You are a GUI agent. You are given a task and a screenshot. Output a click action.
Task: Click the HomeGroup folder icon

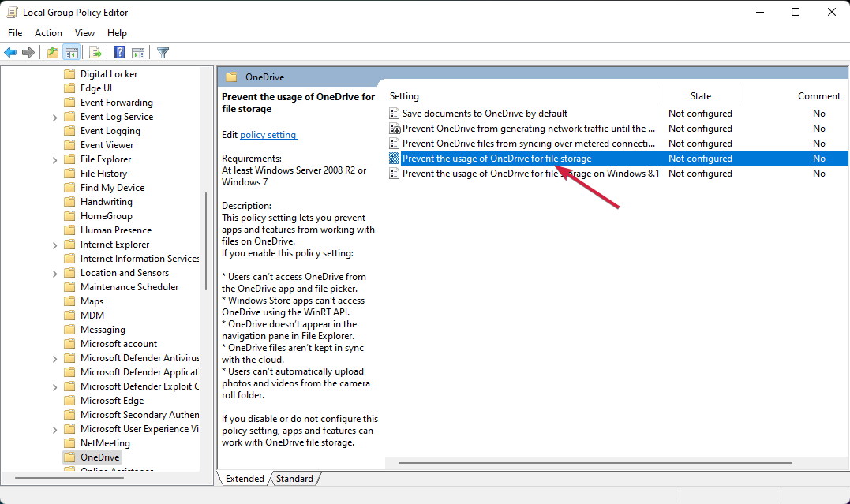click(69, 215)
